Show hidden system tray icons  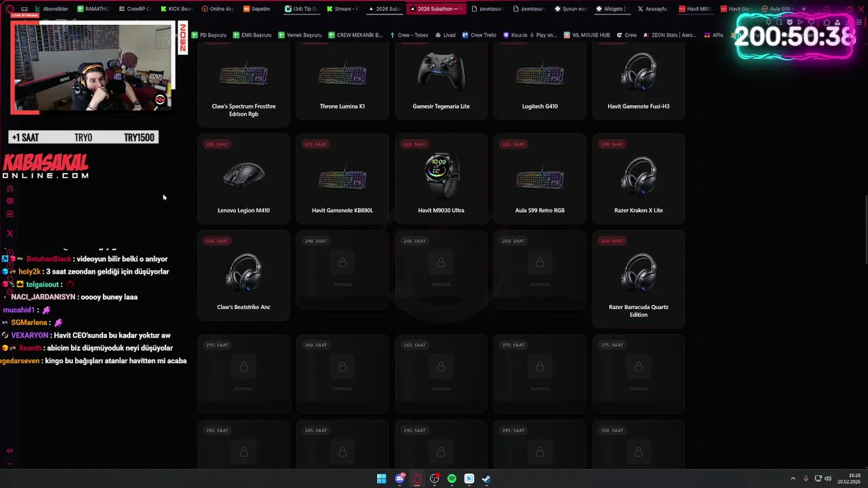tap(793, 479)
